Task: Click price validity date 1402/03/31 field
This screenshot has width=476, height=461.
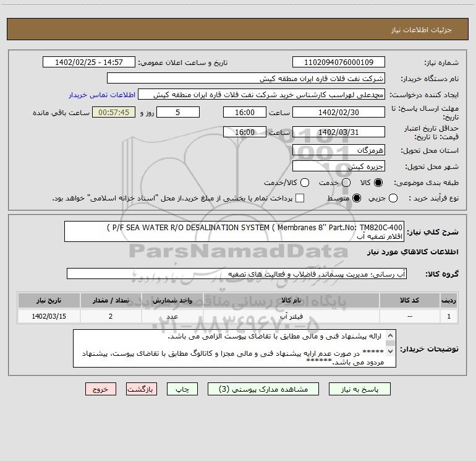Action: pos(339,132)
